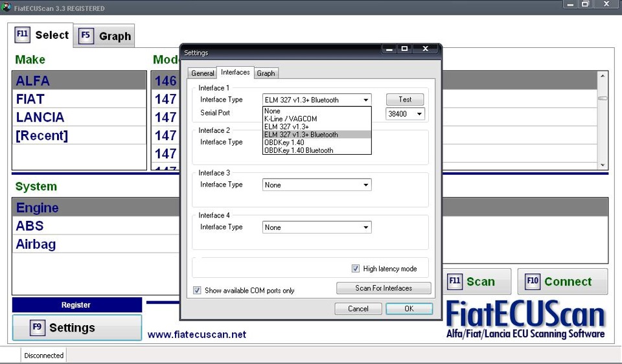The height and width of the screenshot is (364, 622).
Task: Click the F9 key icon beside Settings
Action: 38,328
